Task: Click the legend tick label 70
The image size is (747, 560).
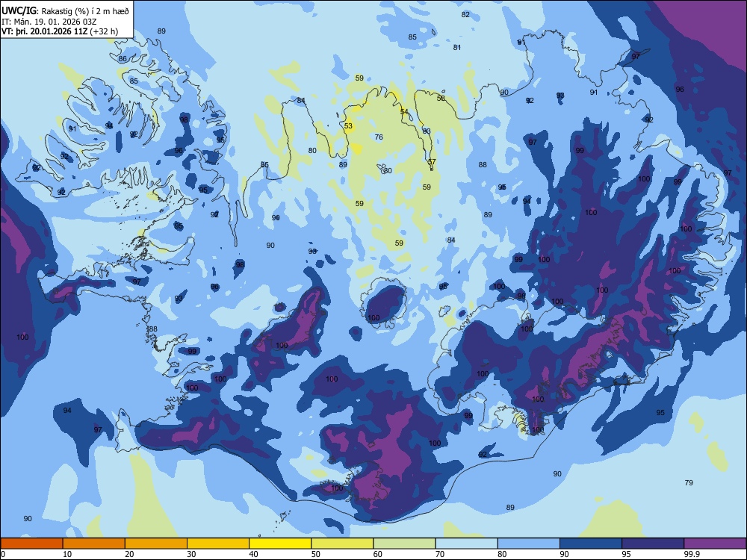Action: click(x=440, y=554)
